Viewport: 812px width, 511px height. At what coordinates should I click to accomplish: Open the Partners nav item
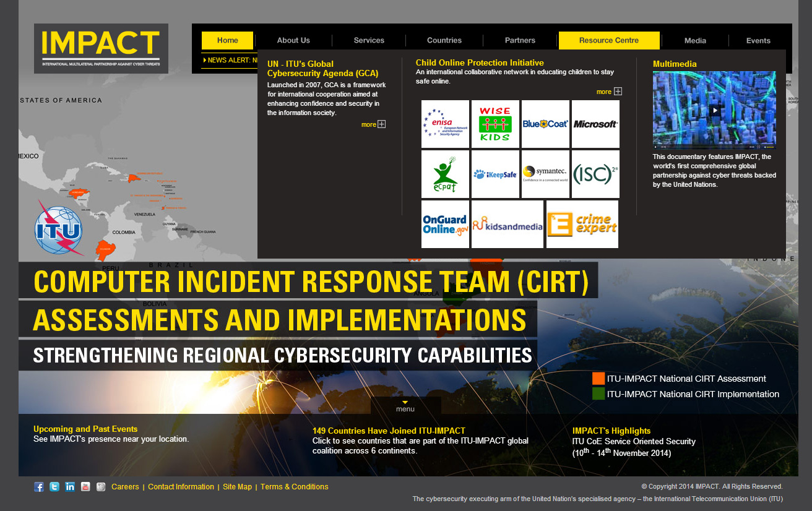(x=520, y=40)
